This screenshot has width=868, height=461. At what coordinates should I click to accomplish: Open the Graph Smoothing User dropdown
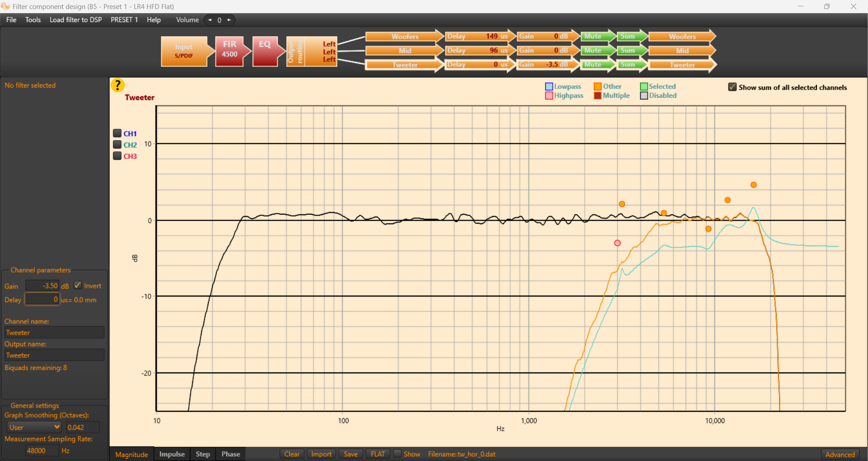34,427
